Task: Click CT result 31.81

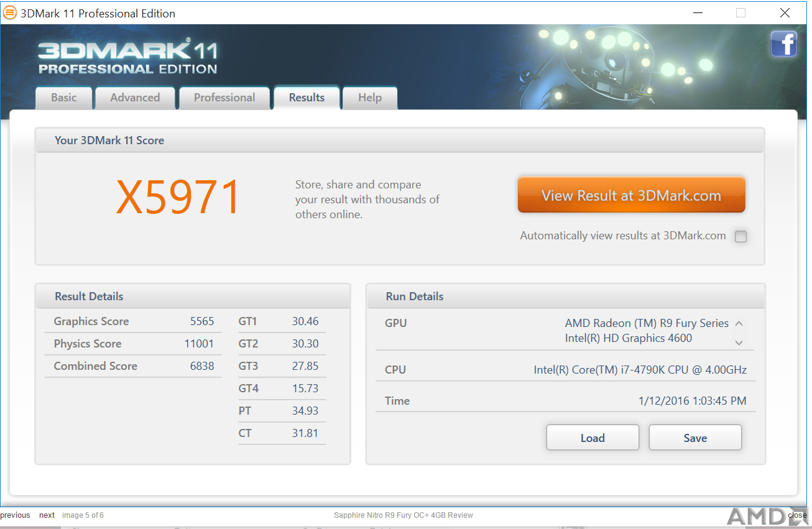Action: click(305, 433)
